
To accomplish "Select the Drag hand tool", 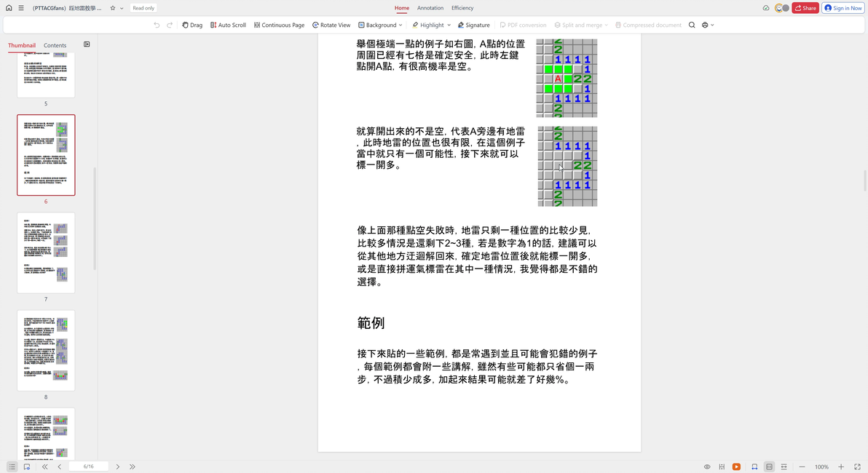I will tap(192, 25).
